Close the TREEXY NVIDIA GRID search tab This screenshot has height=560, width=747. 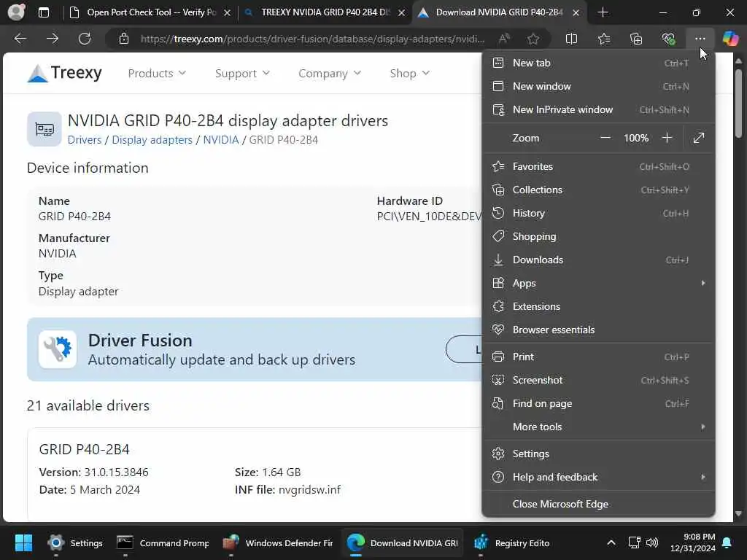coord(402,13)
